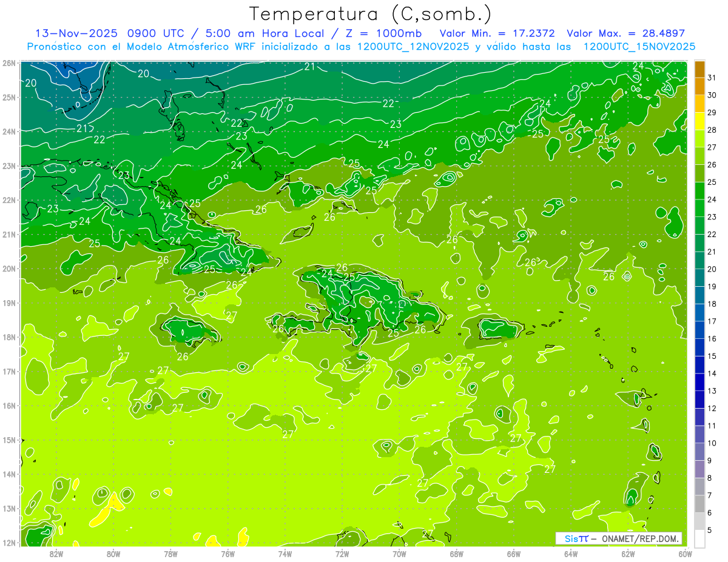
Task: Select the '1200UTC_15NOV2025' valid-until time
Action: click(x=639, y=47)
